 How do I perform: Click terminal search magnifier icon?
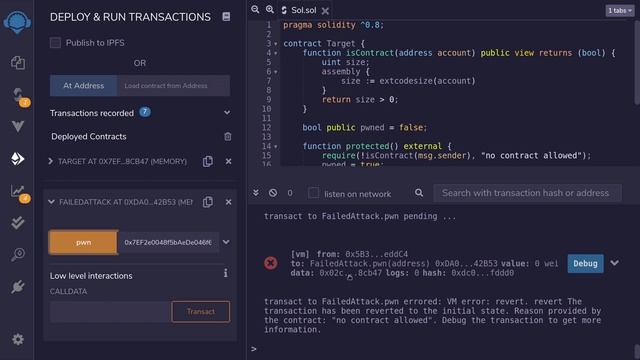click(419, 193)
